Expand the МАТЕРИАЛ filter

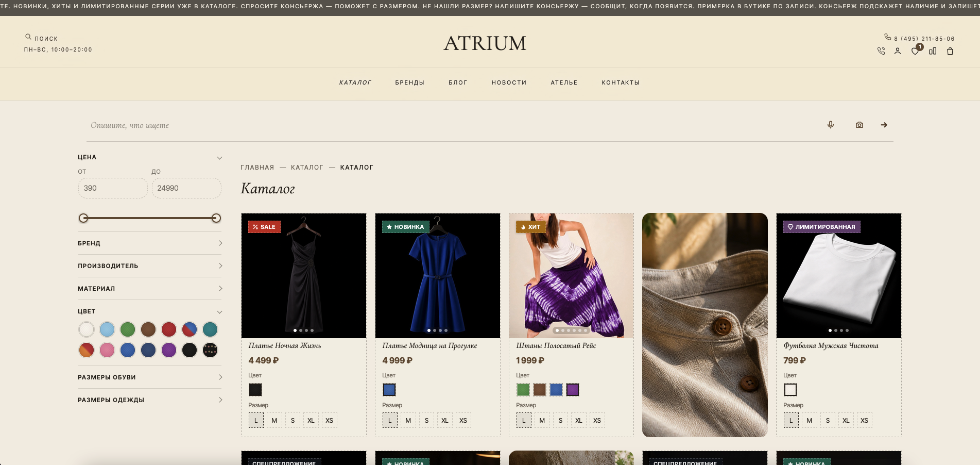pyautogui.click(x=149, y=289)
